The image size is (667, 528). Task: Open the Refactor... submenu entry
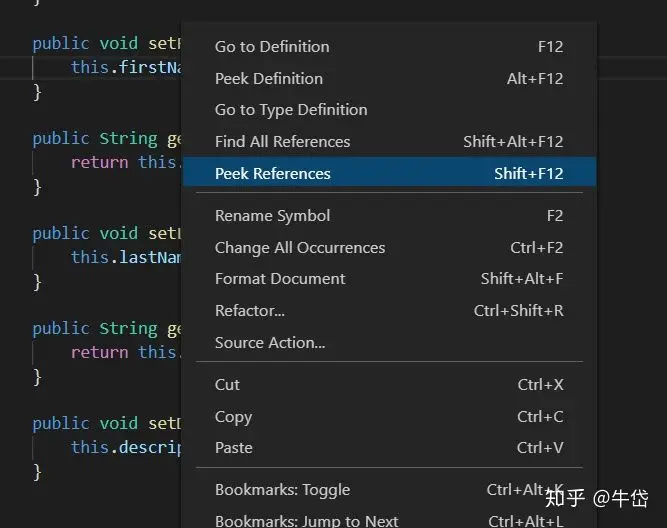249,311
